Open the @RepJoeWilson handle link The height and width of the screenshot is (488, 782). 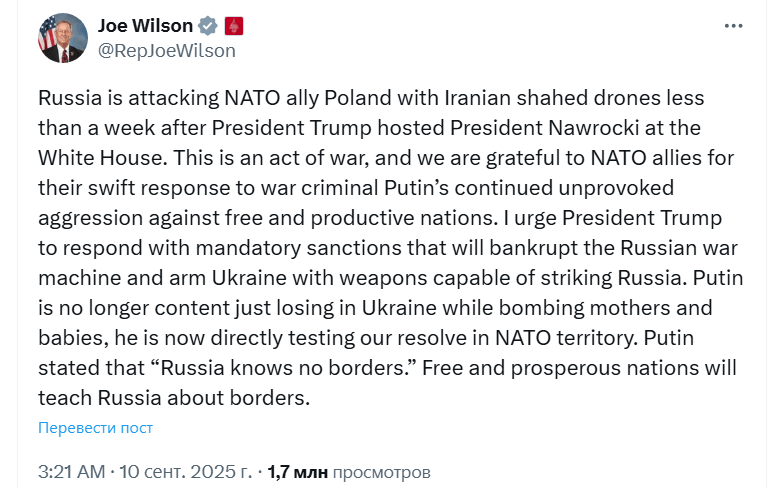[x=167, y=51]
